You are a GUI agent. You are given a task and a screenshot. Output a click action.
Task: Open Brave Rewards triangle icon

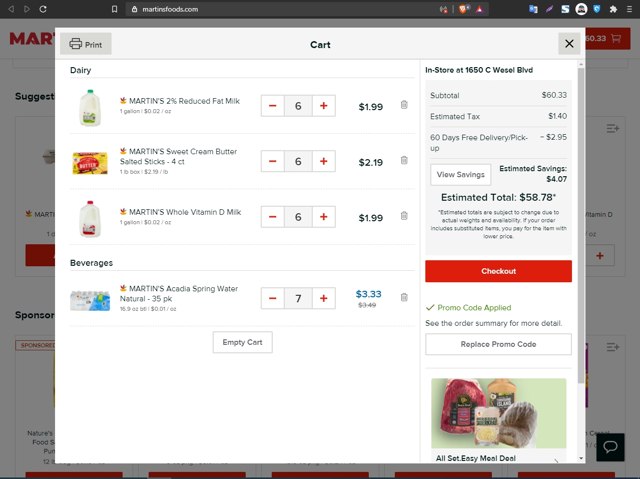pos(480,9)
